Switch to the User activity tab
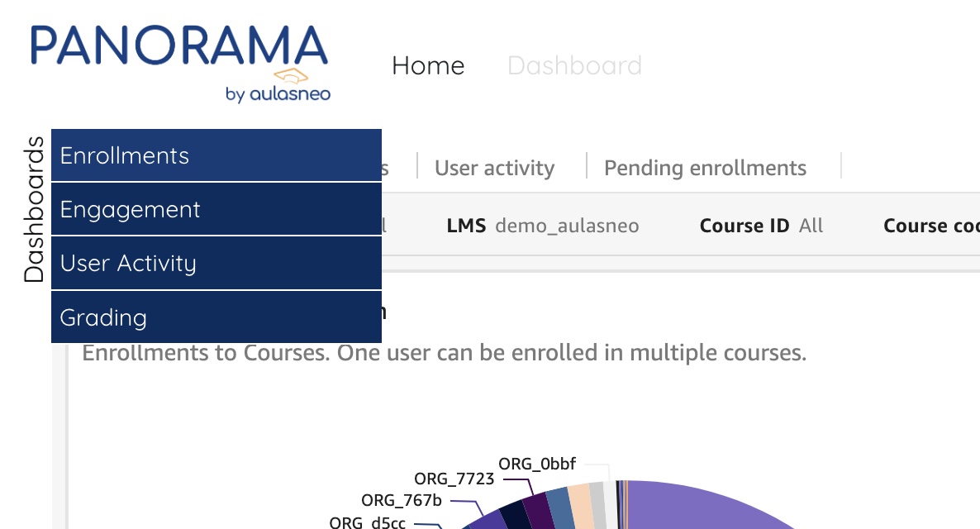This screenshot has width=980, height=529. pos(494,168)
